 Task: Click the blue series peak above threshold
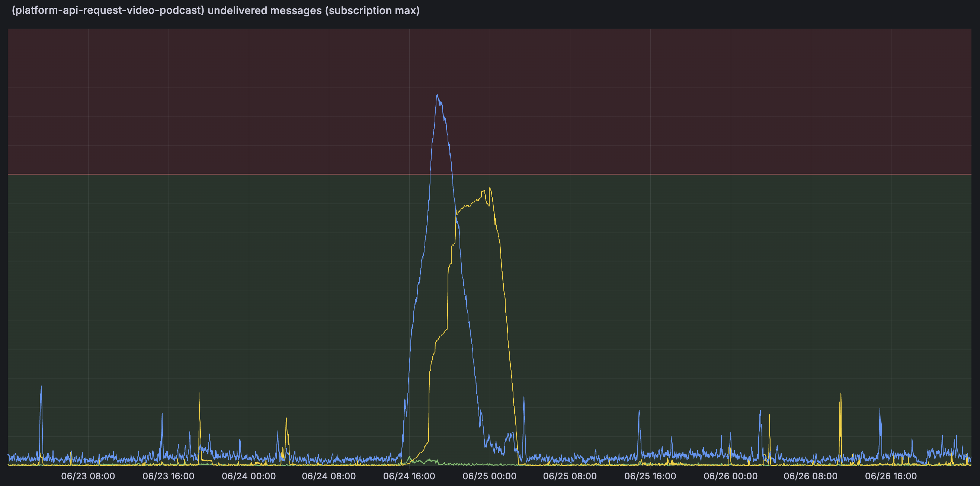(x=437, y=95)
